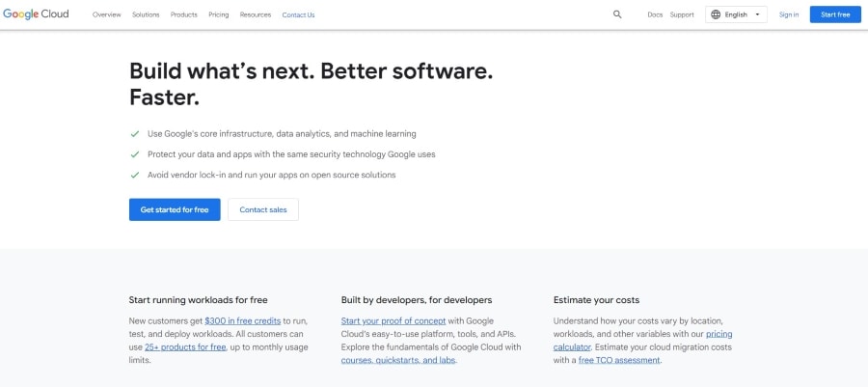Click the text Use Google's core infrastructure
The image size is (868, 387).
(x=282, y=134)
